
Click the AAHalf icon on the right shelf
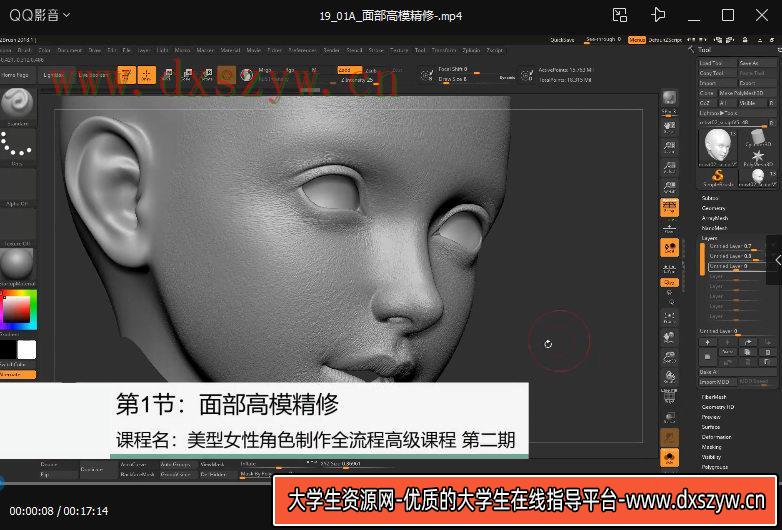[x=669, y=187]
